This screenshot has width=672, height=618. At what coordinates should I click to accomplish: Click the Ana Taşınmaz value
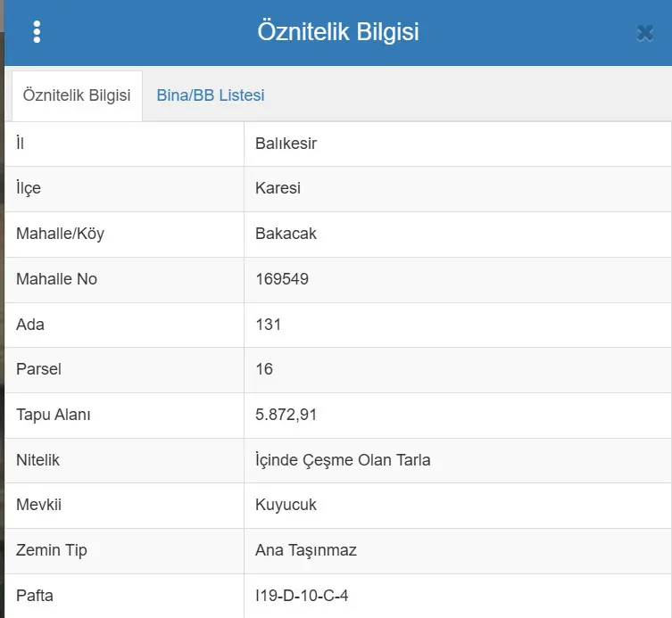tap(306, 550)
